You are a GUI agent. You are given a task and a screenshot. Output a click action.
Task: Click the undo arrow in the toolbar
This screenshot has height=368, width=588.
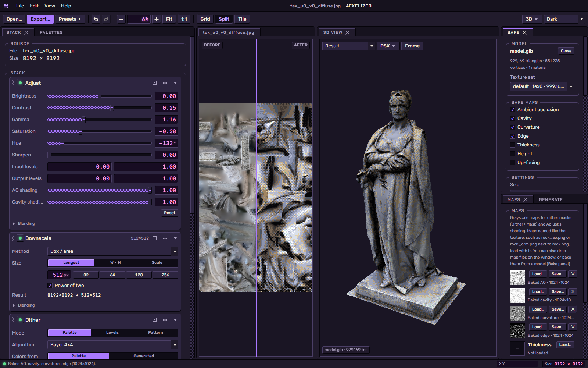(96, 19)
